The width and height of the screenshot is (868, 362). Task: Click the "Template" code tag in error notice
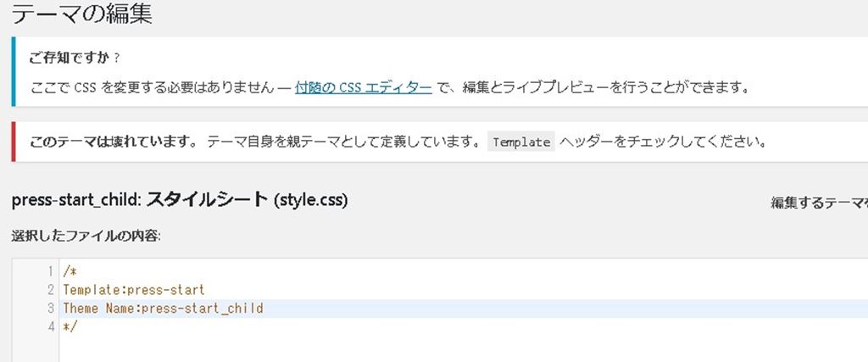[x=521, y=142]
